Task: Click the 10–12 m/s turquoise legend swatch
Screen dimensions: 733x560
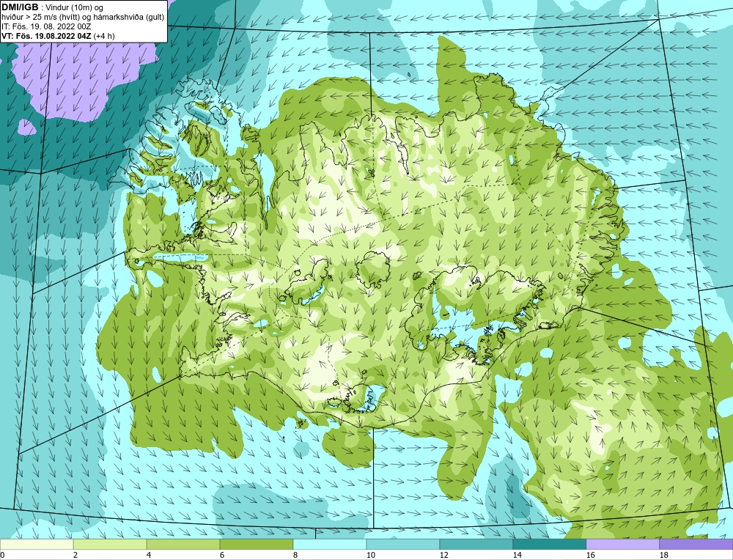Action: coord(403,545)
